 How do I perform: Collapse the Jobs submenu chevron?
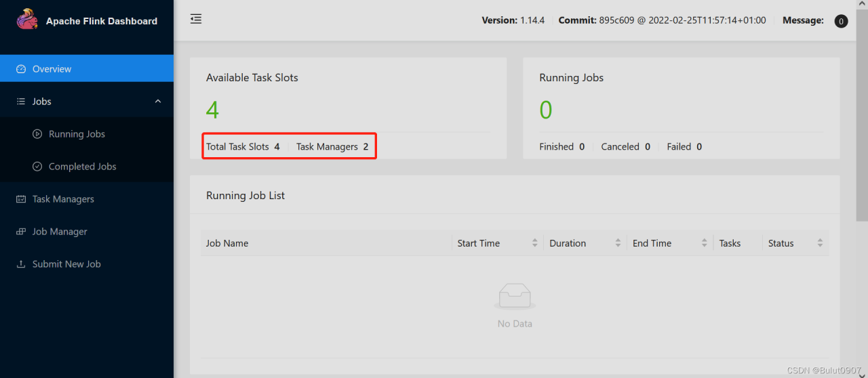tap(158, 102)
